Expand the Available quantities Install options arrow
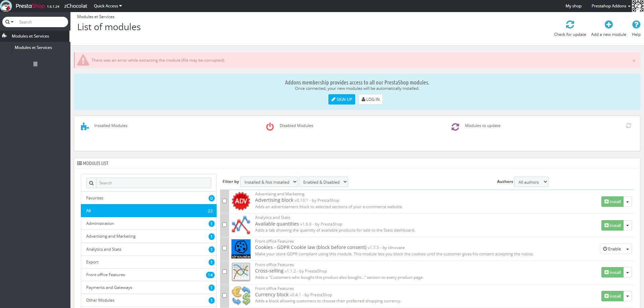644x308 pixels. pyautogui.click(x=628, y=226)
